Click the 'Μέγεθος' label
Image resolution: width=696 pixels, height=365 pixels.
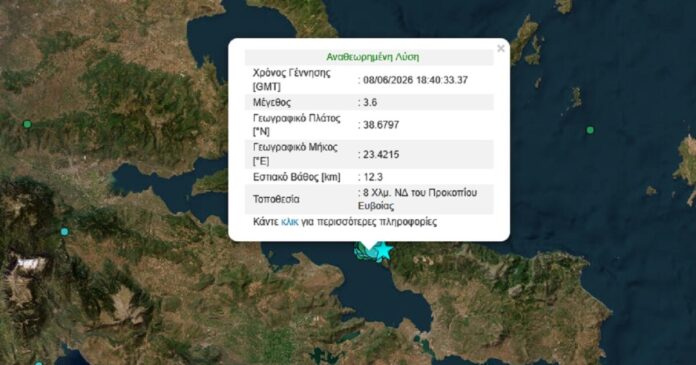[272, 103]
